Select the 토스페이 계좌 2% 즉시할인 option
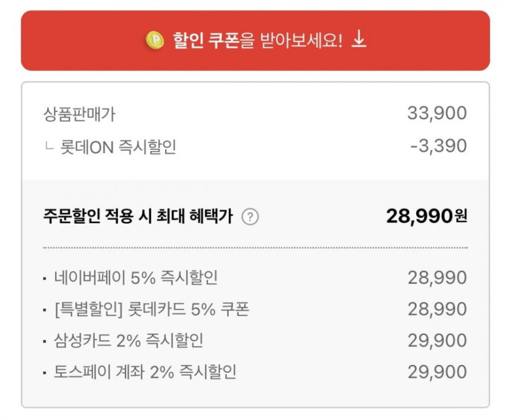The width and height of the screenshot is (511, 420). [144, 372]
